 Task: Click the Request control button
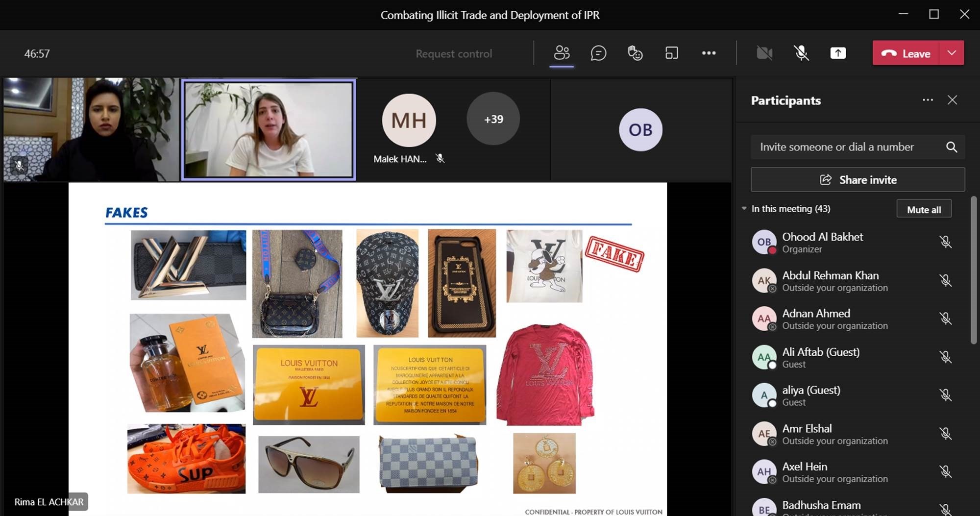pyautogui.click(x=454, y=53)
